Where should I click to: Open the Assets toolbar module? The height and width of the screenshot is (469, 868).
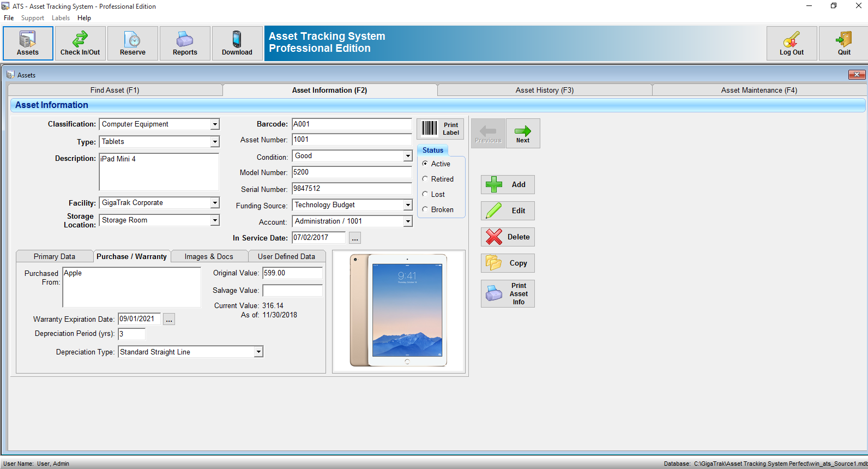28,44
